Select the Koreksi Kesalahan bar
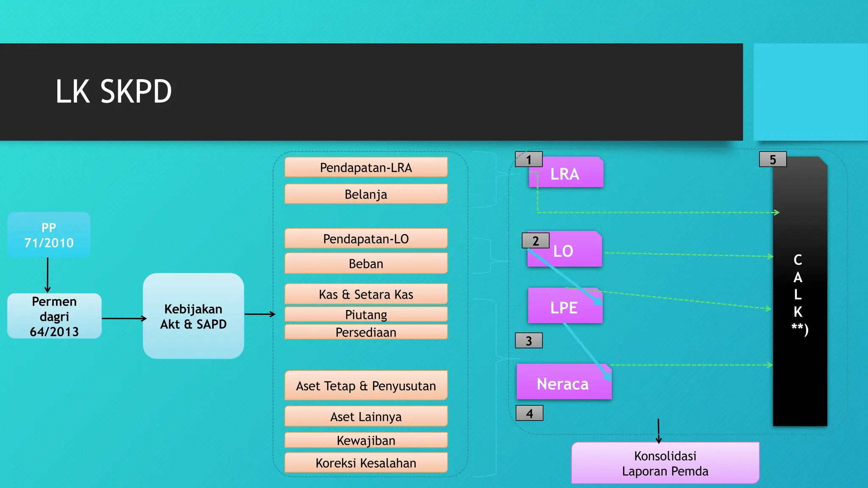868x488 pixels. (366, 463)
